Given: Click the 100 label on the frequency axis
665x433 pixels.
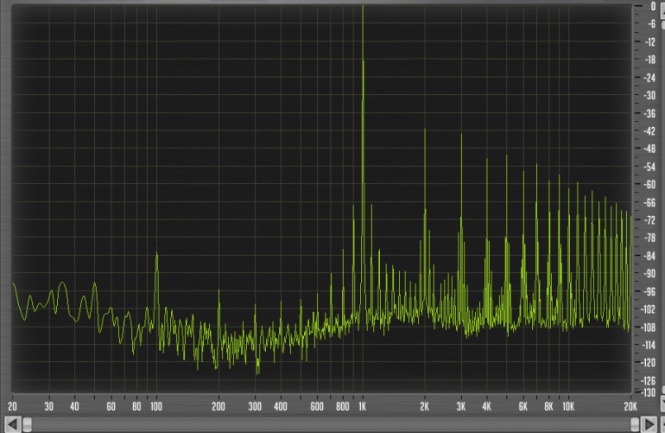Looking at the screenshot, I should coord(155,407).
